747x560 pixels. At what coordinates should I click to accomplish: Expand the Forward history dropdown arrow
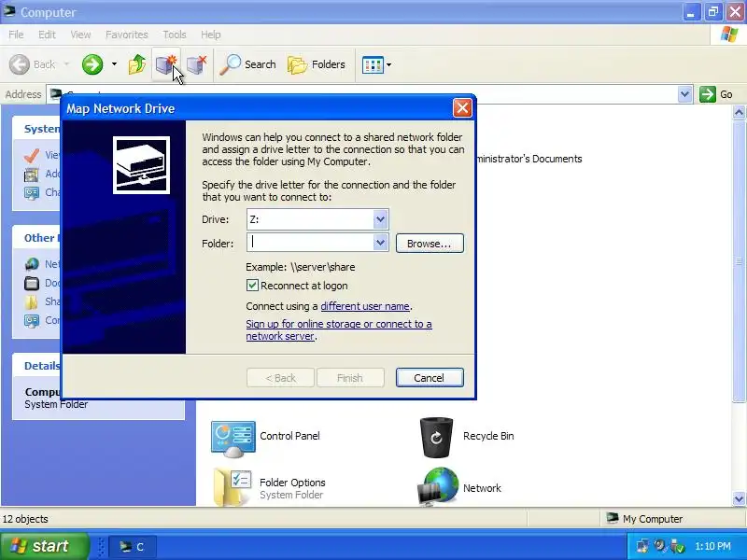click(x=114, y=63)
